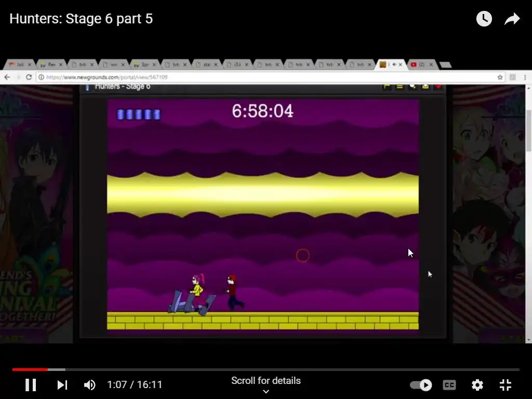The height and width of the screenshot is (399, 532).
Task: Click the Newgrounds list lines icon
Action: [400, 87]
